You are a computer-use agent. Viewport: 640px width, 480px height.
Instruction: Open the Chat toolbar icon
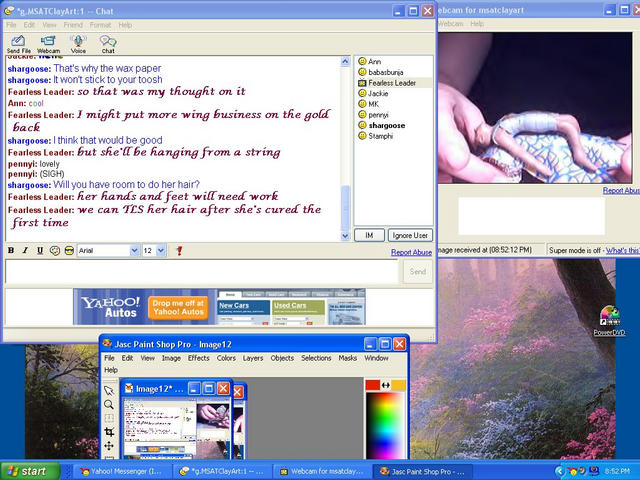pos(108,44)
